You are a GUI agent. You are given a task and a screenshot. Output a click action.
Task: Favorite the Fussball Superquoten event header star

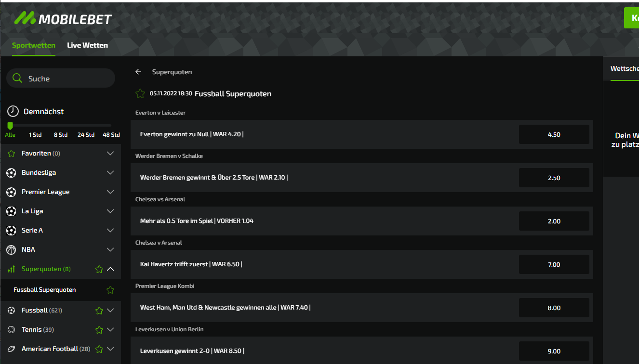coord(140,94)
